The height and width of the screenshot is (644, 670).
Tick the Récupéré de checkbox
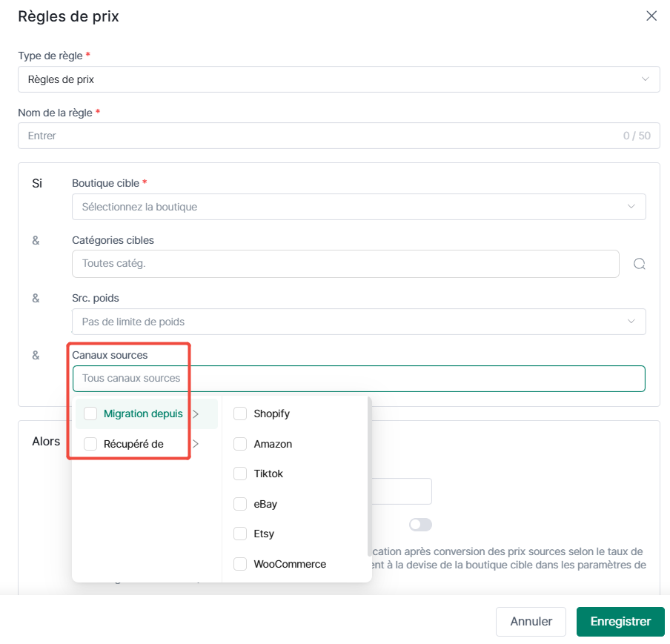[x=90, y=444]
